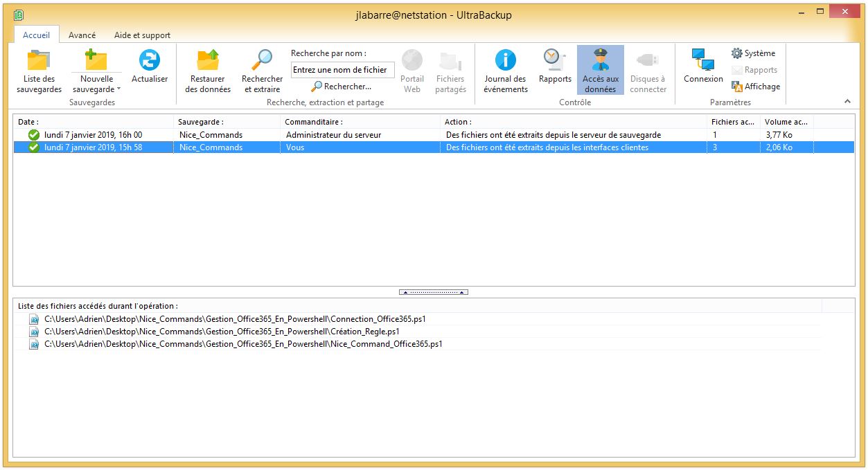The image size is (868, 470).
Task: Select Création_Regle.ps1 in file list
Action: (222, 332)
